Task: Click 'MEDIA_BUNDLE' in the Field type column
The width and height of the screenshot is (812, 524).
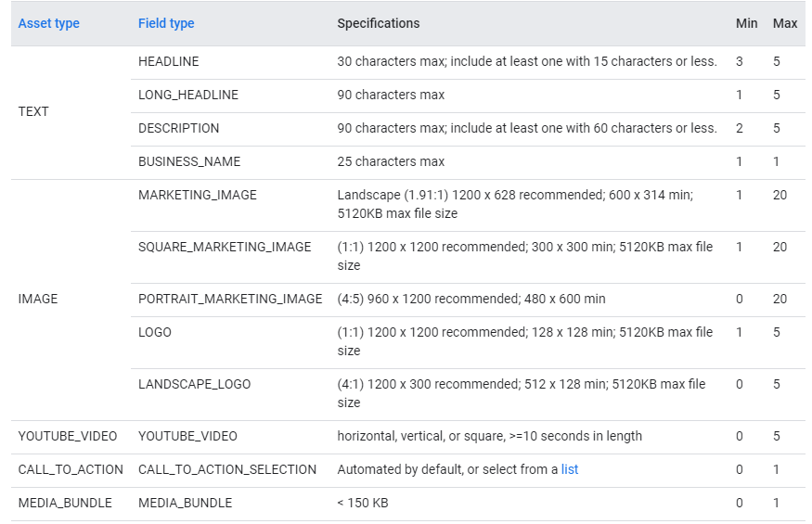Action: (x=185, y=503)
